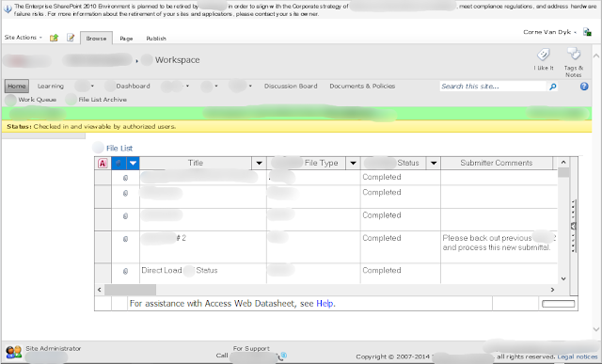Image resolution: width=602 pixels, height=364 pixels.
Task: Open the Status column filter dropdown
Action: point(434,163)
